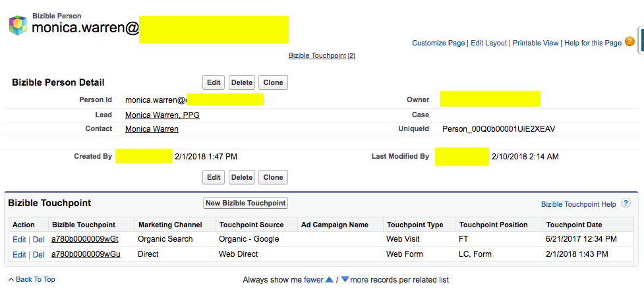Open the orange Help for this Page icon
644x299 pixels.
click(x=629, y=41)
